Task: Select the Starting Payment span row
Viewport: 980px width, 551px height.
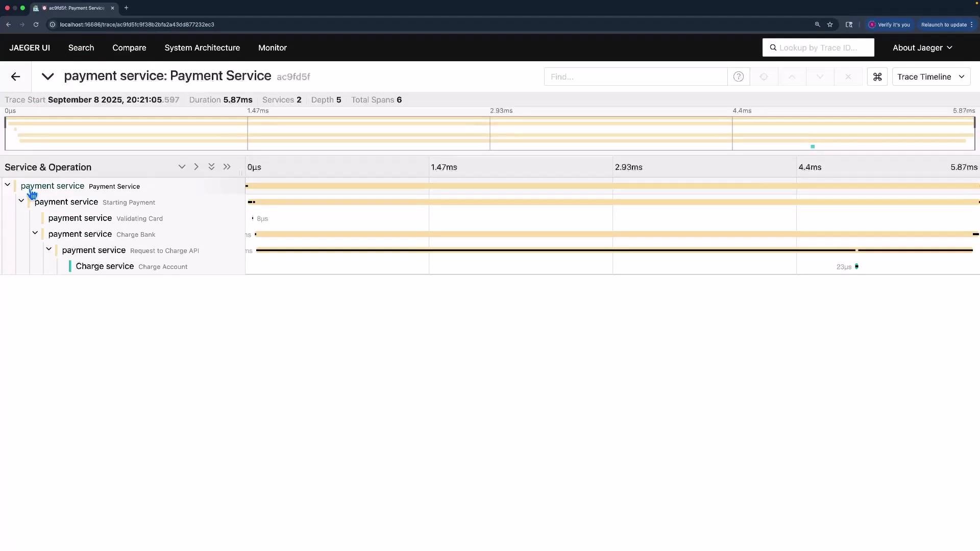Action: (x=95, y=202)
